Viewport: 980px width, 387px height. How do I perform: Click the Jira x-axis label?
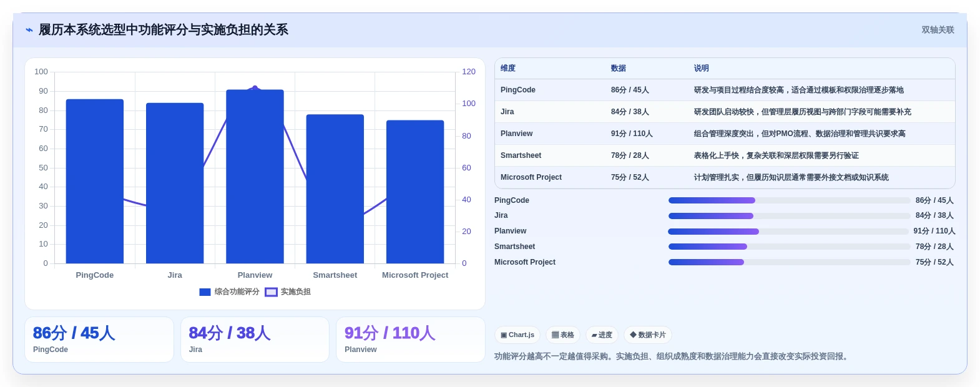point(175,275)
